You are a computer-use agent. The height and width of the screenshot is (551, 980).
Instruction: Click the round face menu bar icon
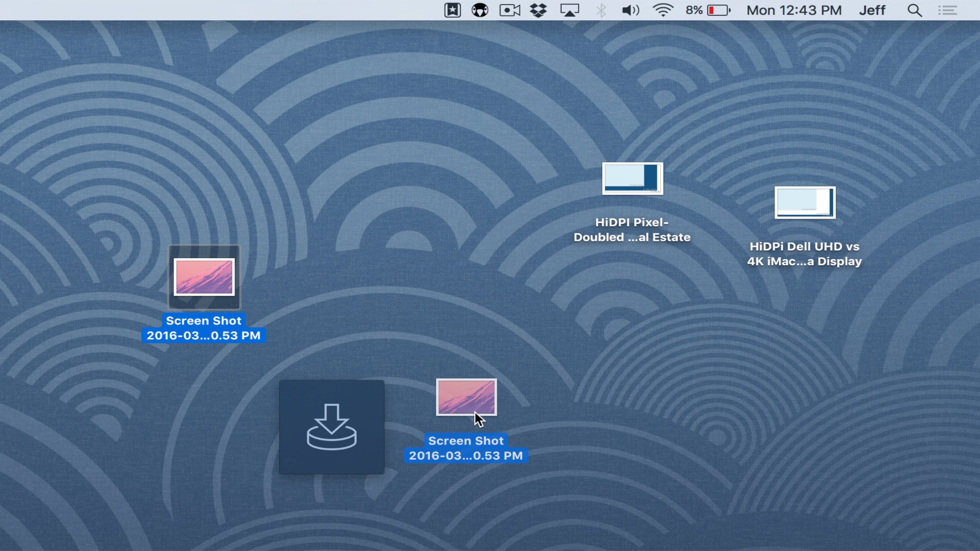pyautogui.click(x=480, y=10)
